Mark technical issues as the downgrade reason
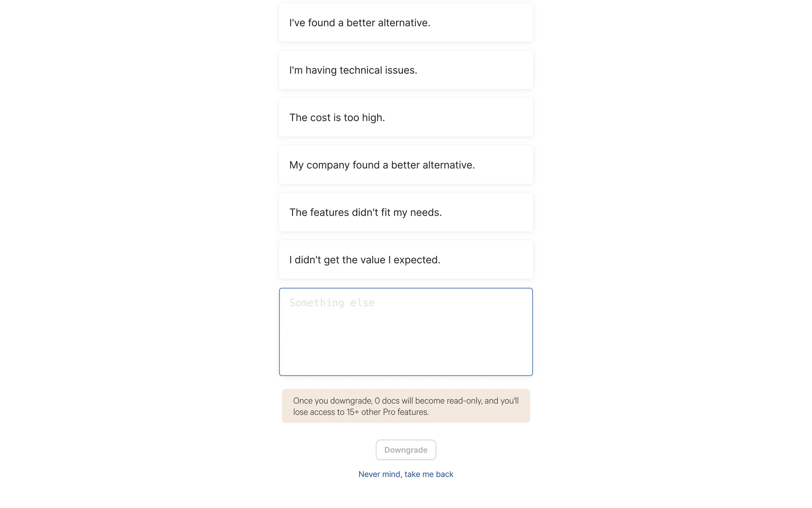This screenshot has height=508, width=812. [406, 70]
